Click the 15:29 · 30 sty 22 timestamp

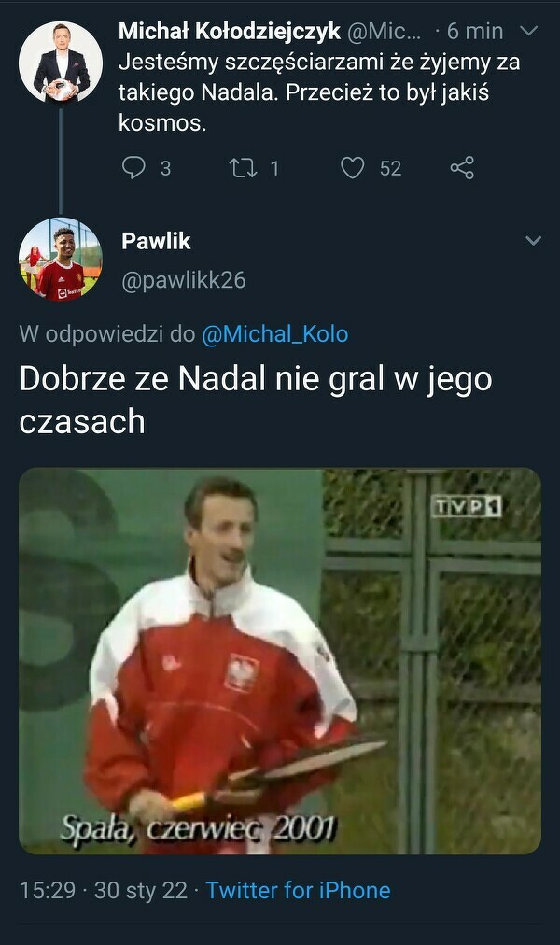[103, 890]
